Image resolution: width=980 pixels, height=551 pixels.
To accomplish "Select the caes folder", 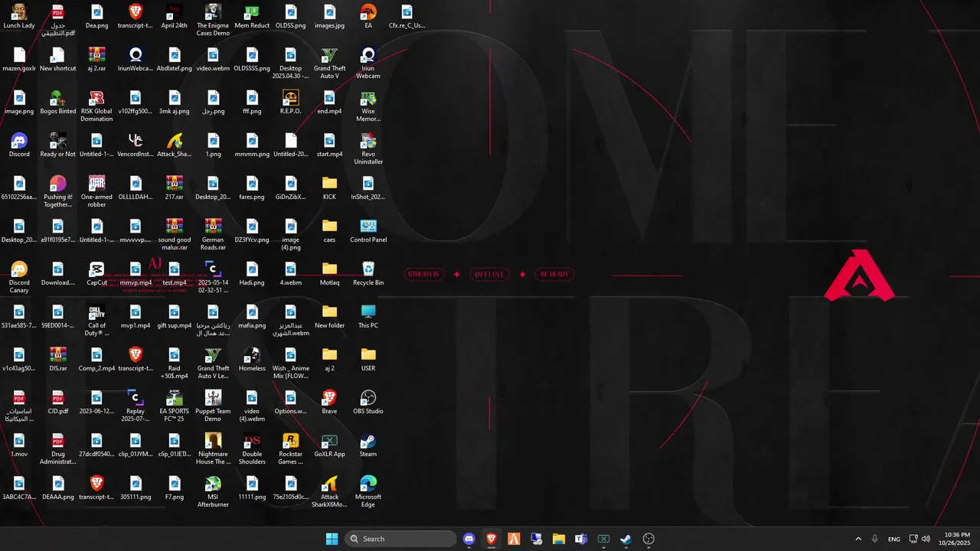I will [329, 231].
